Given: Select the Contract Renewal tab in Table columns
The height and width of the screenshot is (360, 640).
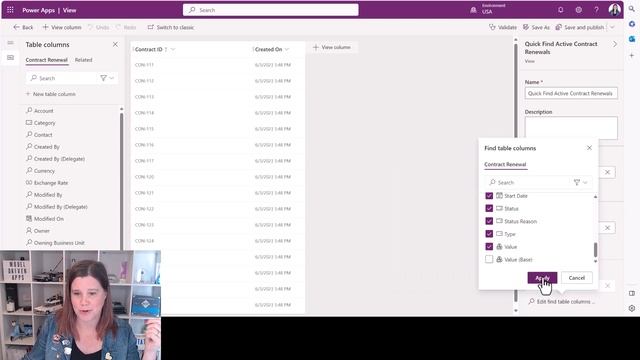Looking at the screenshot, I should click(47, 60).
